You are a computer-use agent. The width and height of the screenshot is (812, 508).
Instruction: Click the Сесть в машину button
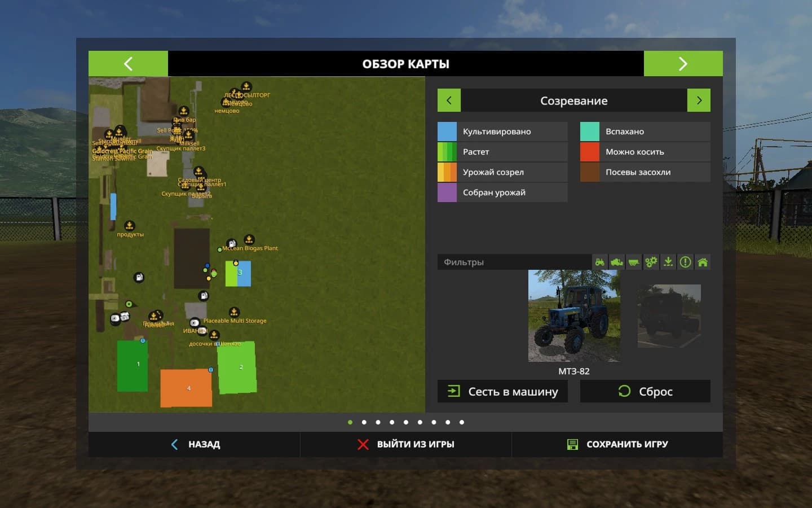[x=502, y=391]
